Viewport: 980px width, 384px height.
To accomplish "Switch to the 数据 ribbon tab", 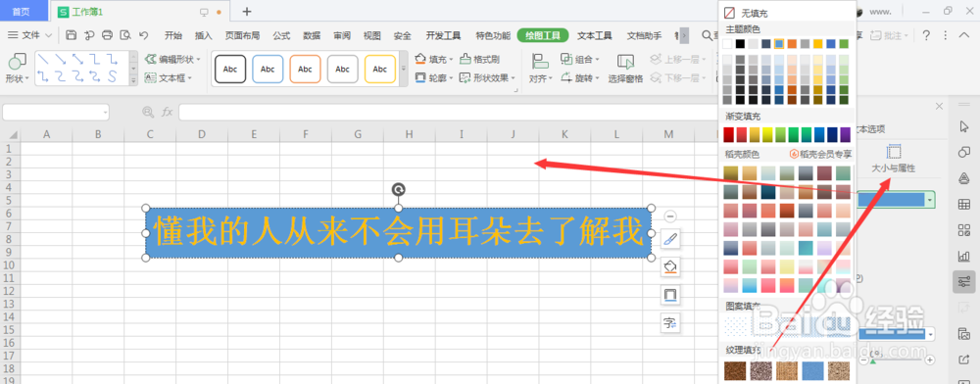I will click(312, 35).
